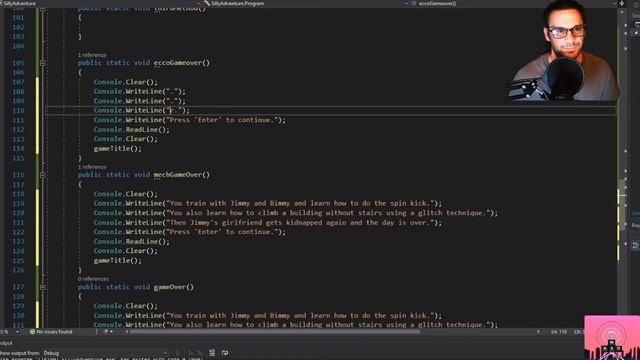Click the Ln 110 status bar indicator
The height and width of the screenshot is (360, 640).
pyautogui.click(x=559, y=332)
